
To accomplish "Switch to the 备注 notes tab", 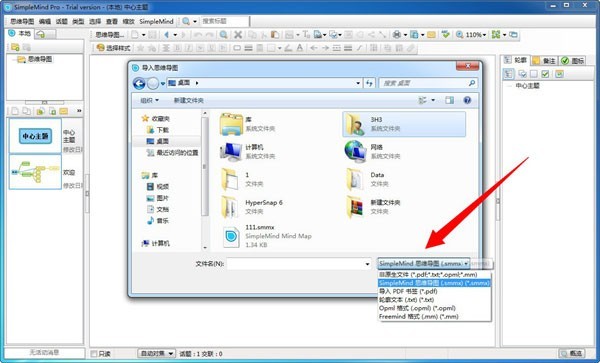I will (543, 60).
